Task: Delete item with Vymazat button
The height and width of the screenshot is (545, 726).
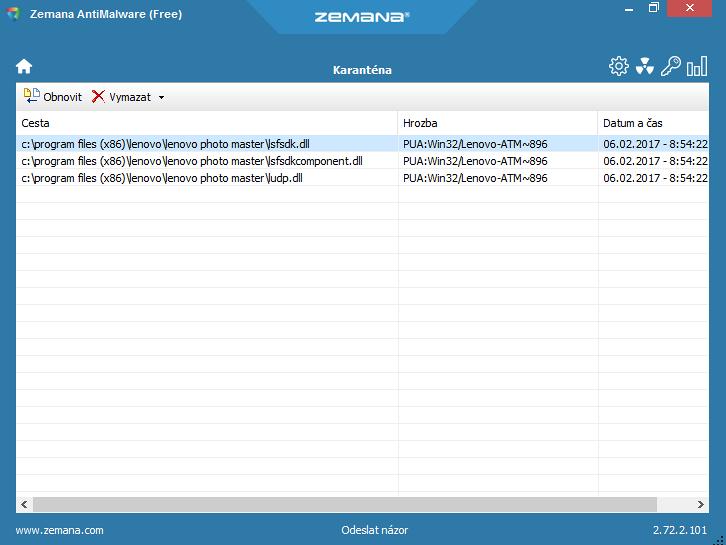Action: point(121,96)
